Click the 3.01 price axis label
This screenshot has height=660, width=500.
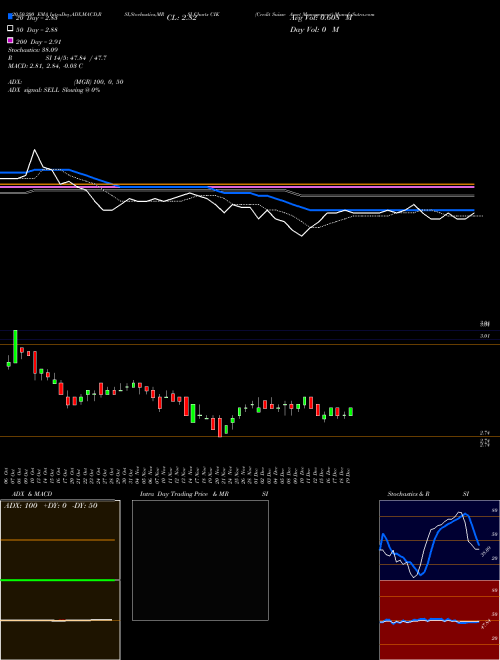484,336
